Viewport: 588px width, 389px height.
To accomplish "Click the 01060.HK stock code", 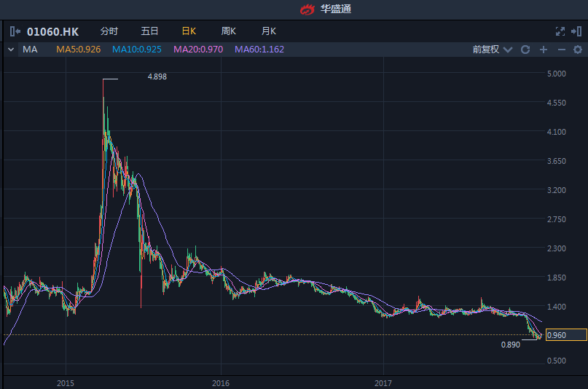I will 53,32.
